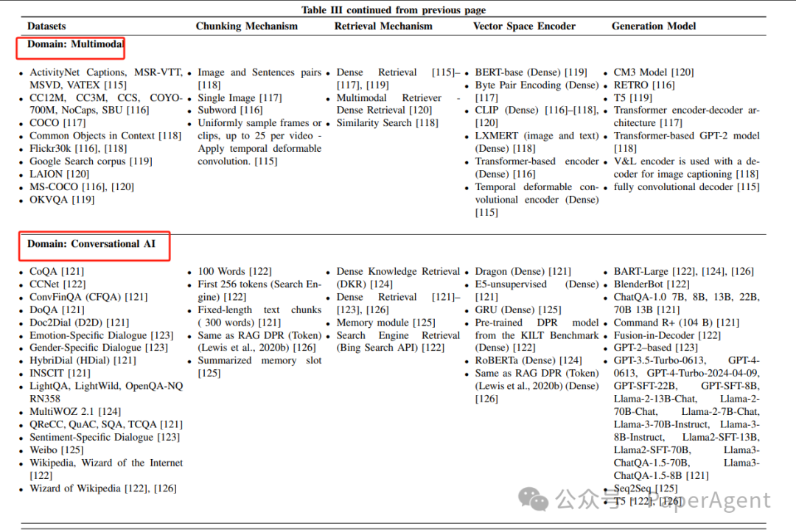The width and height of the screenshot is (796, 532).
Task: Click 'Single Image [117]' chunking entry
Action: 240,97
